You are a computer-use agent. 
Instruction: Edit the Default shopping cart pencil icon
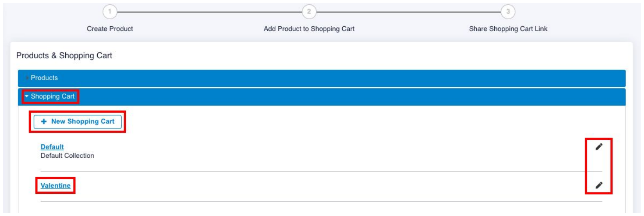click(599, 147)
